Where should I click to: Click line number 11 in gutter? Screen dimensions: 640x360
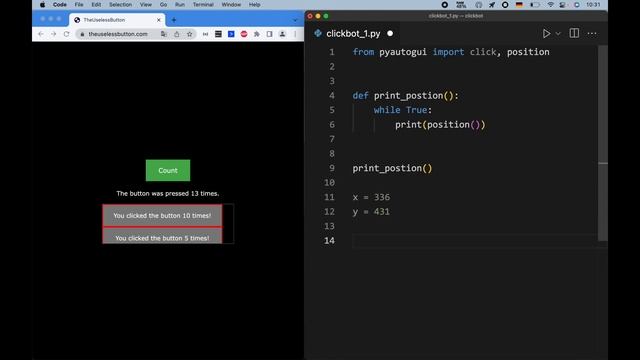[329, 197]
